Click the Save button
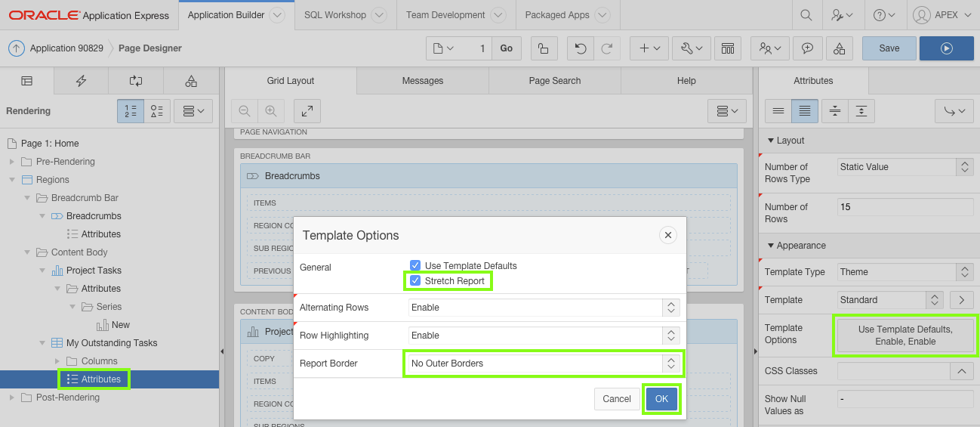980x427 pixels. point(889,48)
